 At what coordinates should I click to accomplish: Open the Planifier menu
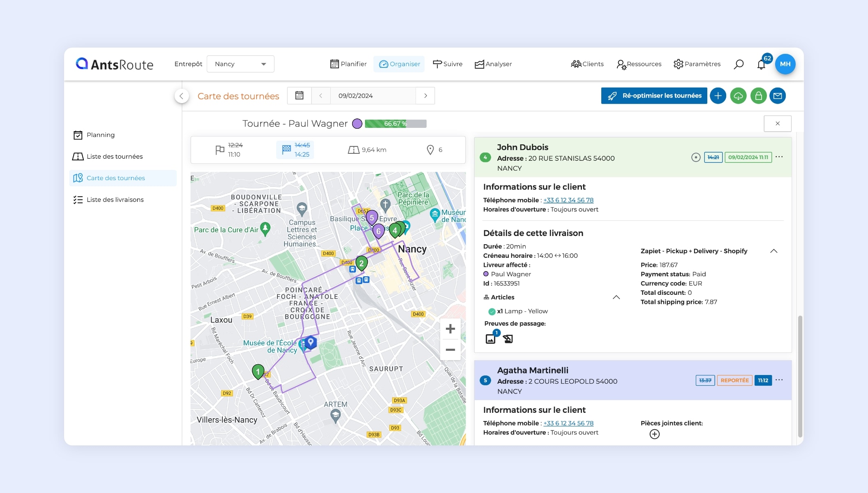point(348,64)
